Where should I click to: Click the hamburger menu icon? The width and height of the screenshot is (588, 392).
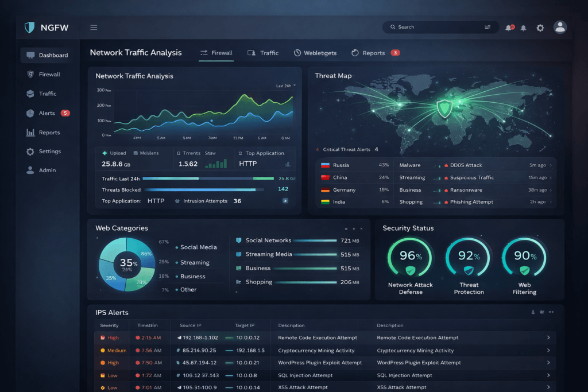point(94,28)
